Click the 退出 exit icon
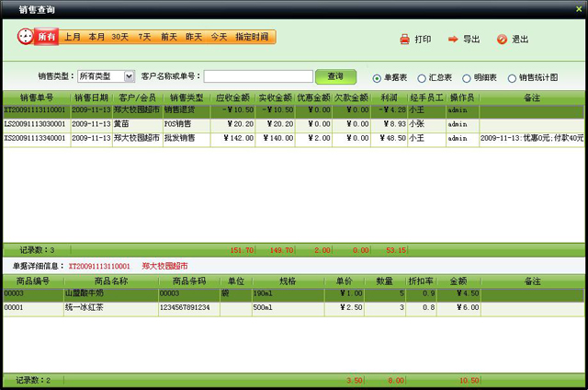 [x=502, y=40]
